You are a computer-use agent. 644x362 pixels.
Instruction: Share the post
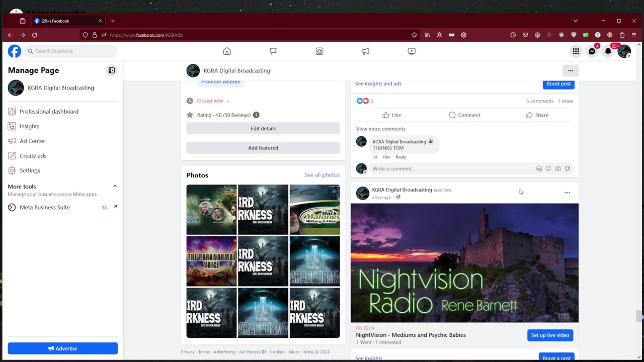click(x=537, y=115)
